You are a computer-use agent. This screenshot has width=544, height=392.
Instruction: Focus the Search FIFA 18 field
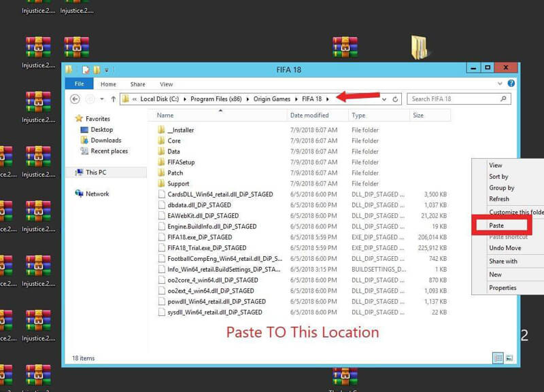[458, 99]
